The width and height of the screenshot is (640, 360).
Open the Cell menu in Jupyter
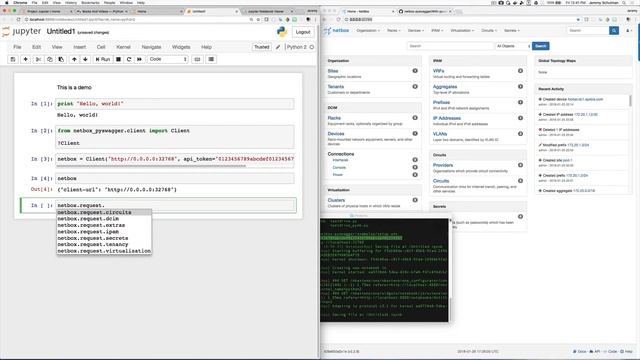coord(101,47)
